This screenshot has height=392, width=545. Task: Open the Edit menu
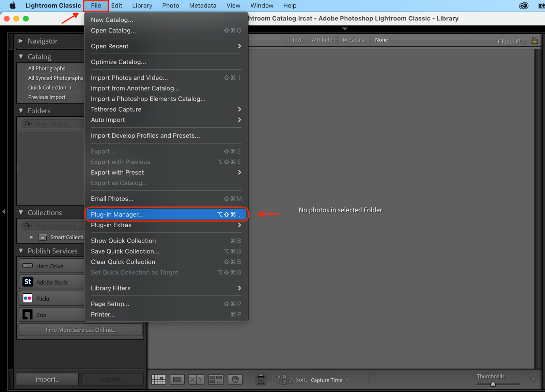[116, 5]
